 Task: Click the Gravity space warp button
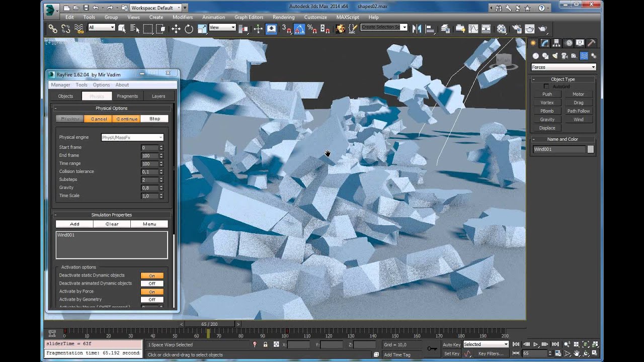pyautogui.click(x=547, y=120)
